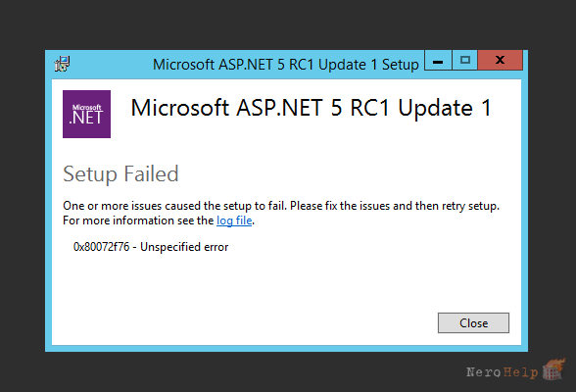Screen dimensions: 576x392
Task: Click the NeroHelp watermark text
Action: [x=502, y=372]
